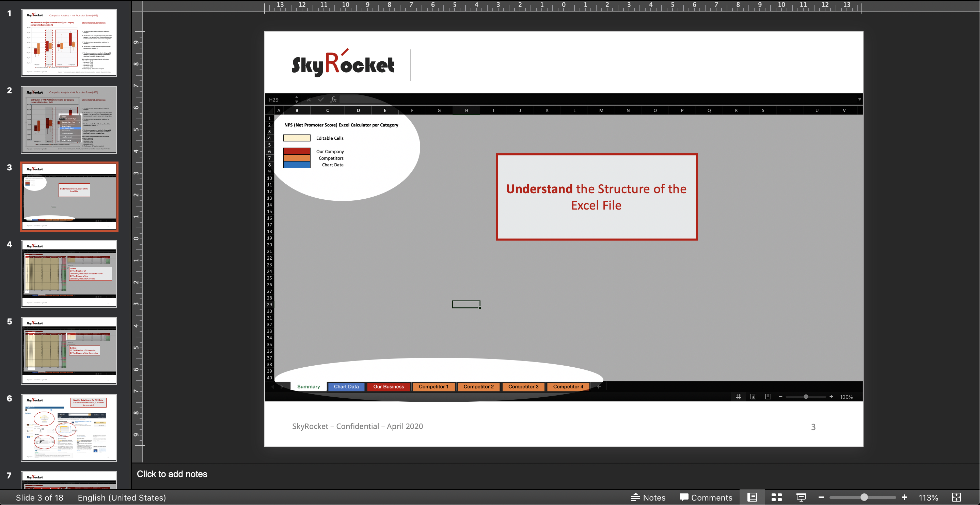
Task: Click the Excel Normal grid view icon
Action: (x=739, y=396)
